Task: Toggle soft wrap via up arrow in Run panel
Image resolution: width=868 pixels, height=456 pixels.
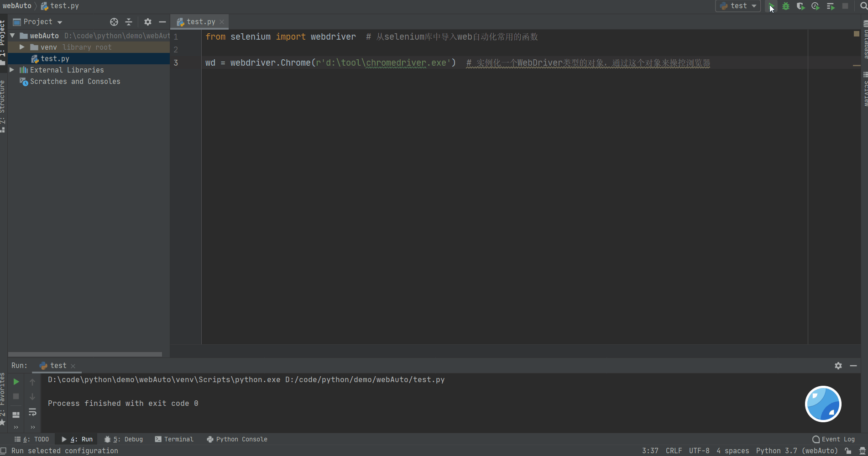Action: (x=32, y=382)
